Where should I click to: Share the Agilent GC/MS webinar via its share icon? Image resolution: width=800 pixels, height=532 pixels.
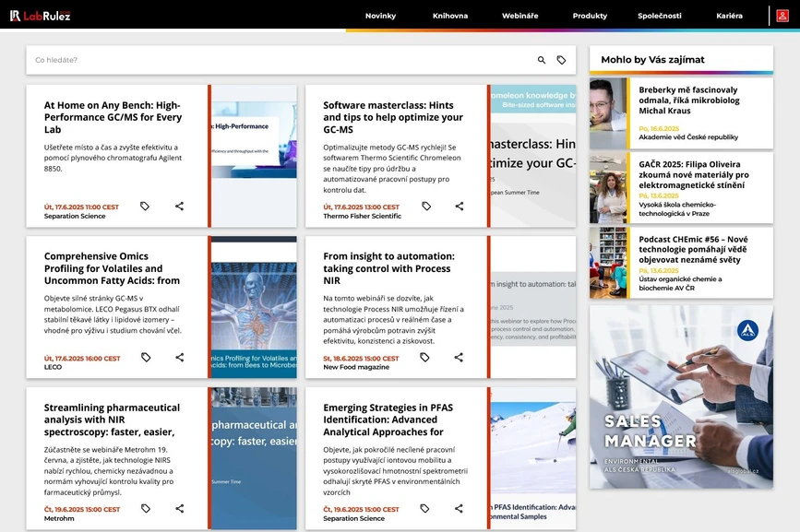[178, 207]
